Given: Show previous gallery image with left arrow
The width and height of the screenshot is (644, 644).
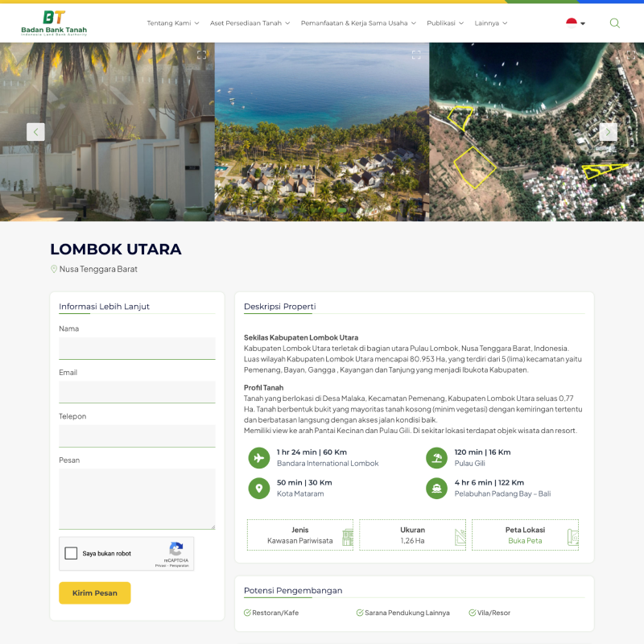Looking at the screenshot, I should 35,132.
